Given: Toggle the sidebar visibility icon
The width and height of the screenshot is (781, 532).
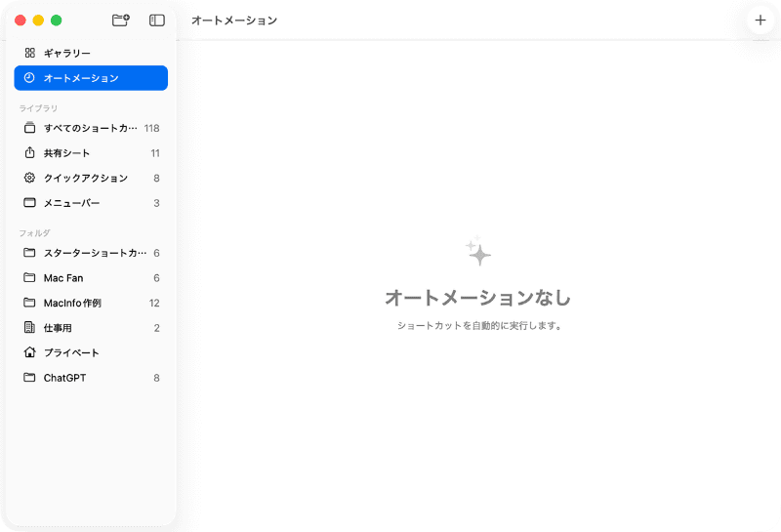Looking at the screenshot, I should pos(157,20).
